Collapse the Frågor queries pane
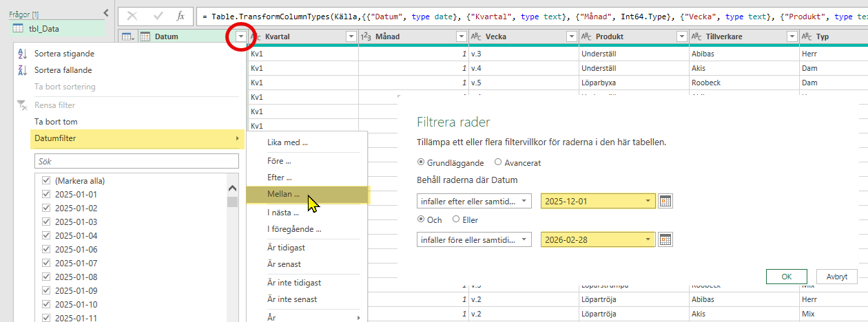 coord(105,12)
